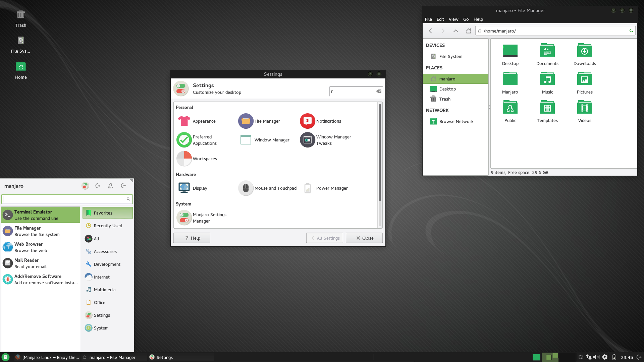Select Browse Network in sidebar
This screenshot has height=362, width=644.
[455, 121]
